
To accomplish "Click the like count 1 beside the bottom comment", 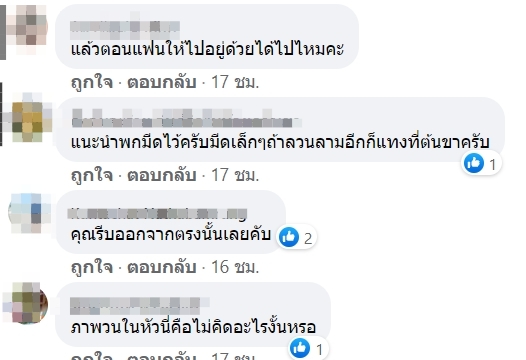I will pyautogui.click(x=319, y=350).
